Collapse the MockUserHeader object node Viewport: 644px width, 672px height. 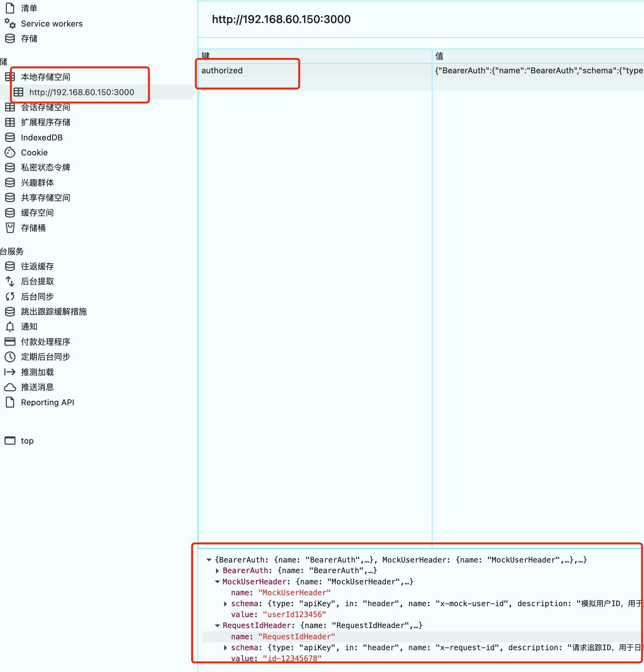(x=217, y=582)
